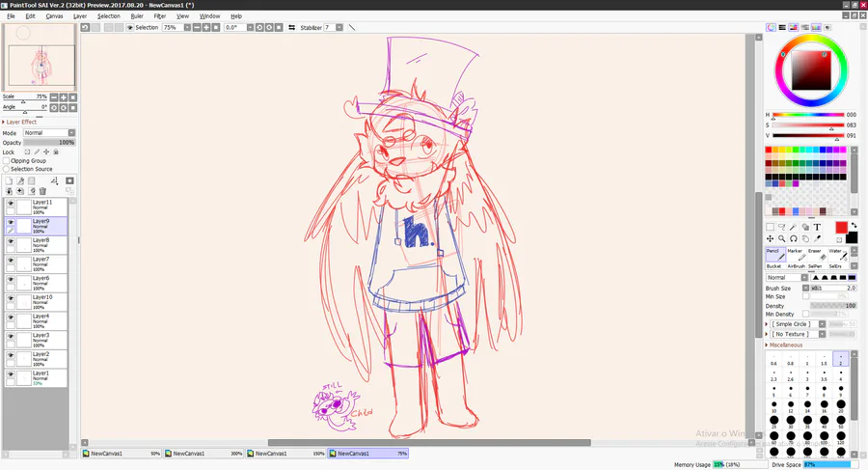Open the Ruler menu

[x=137, y=16]
